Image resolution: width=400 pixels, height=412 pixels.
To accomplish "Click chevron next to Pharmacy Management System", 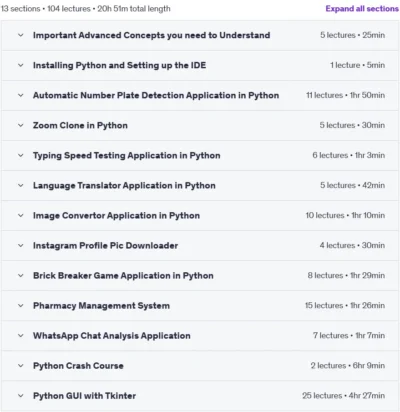I will coord(21,306).
